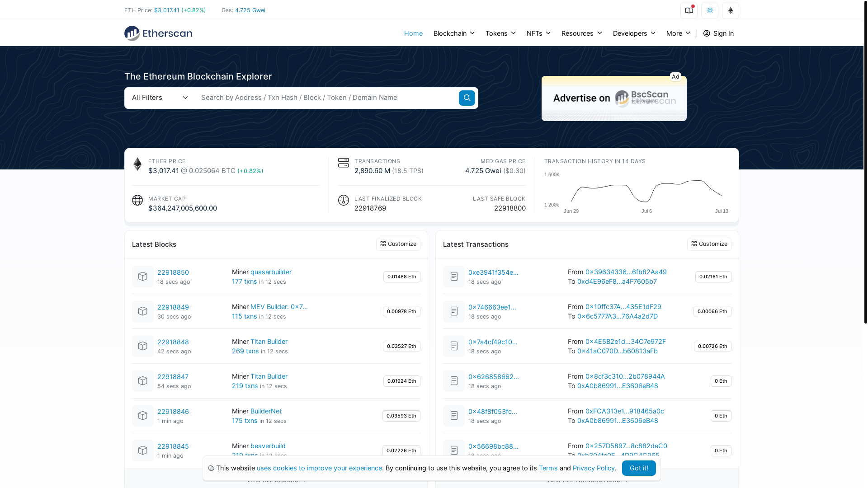Viewport: 868px width, 488px height.
Task: Click the blue search magnifier button
Action: 467,98
